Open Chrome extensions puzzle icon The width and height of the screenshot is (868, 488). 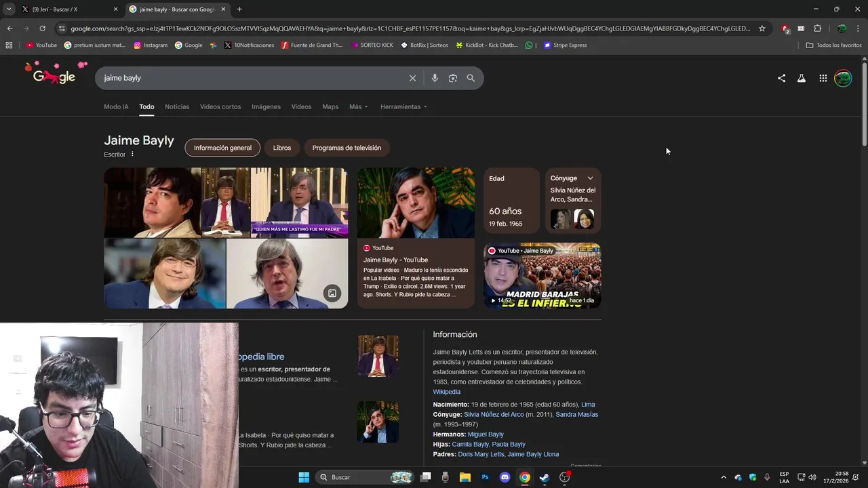click(x=817, y=28)
